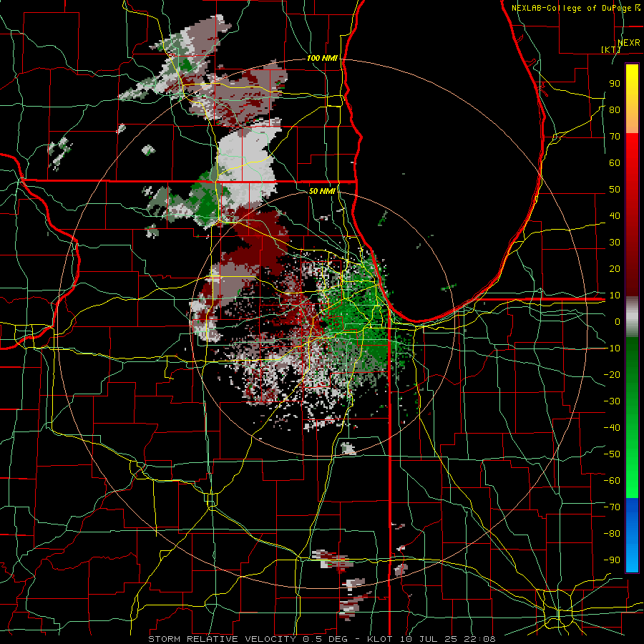Click the 100 NMI range ring label
644x644 pixels.
pyautogui.click(x=322, y=59)
